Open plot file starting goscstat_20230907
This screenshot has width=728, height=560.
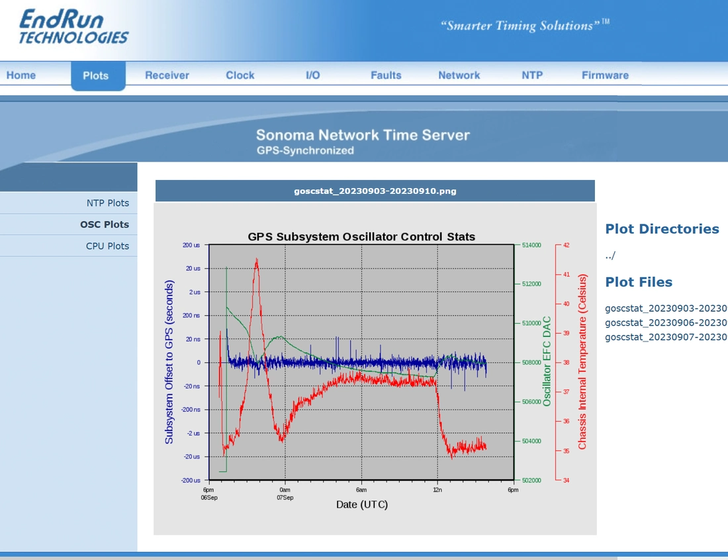click(x=666, y=337)
